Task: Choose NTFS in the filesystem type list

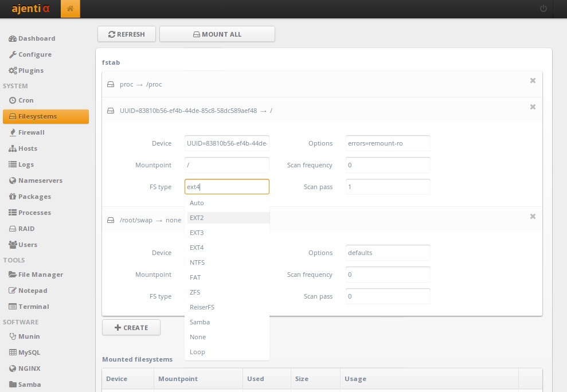Action: 197,262
